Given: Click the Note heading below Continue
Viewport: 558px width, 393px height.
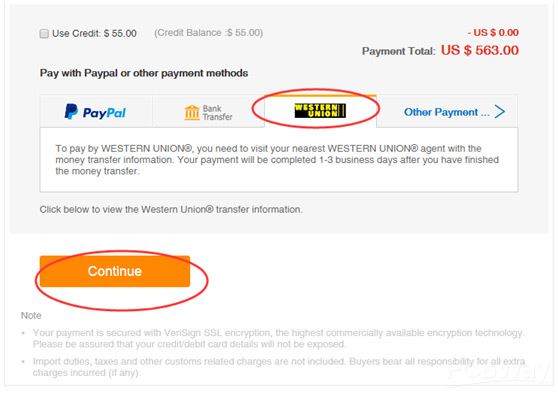Looking at the screenshot, I should (31, 315).
